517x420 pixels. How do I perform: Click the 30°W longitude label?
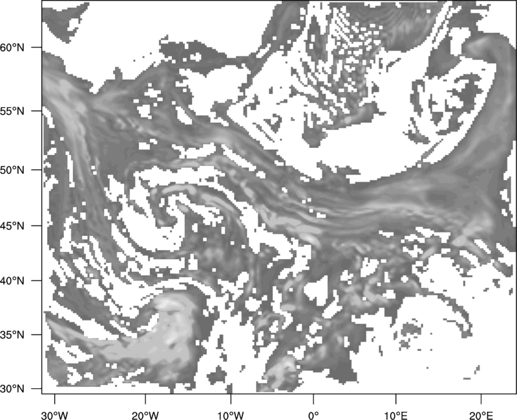(x=54, y=415)
